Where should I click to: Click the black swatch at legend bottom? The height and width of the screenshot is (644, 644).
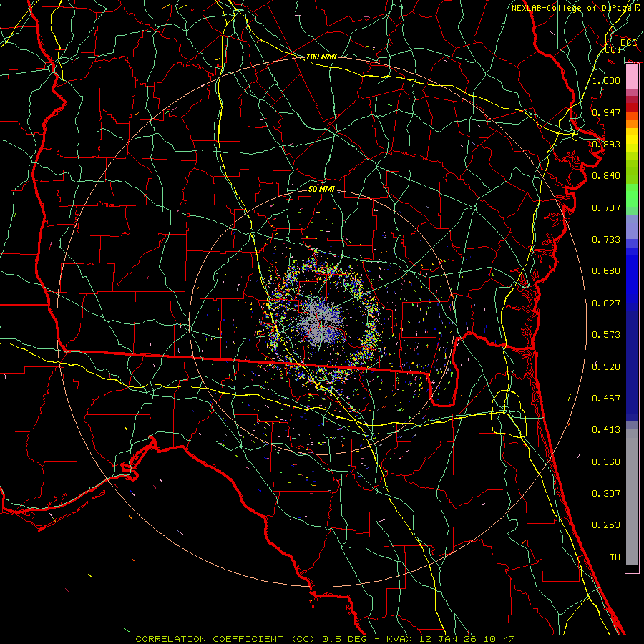[632, 569]
